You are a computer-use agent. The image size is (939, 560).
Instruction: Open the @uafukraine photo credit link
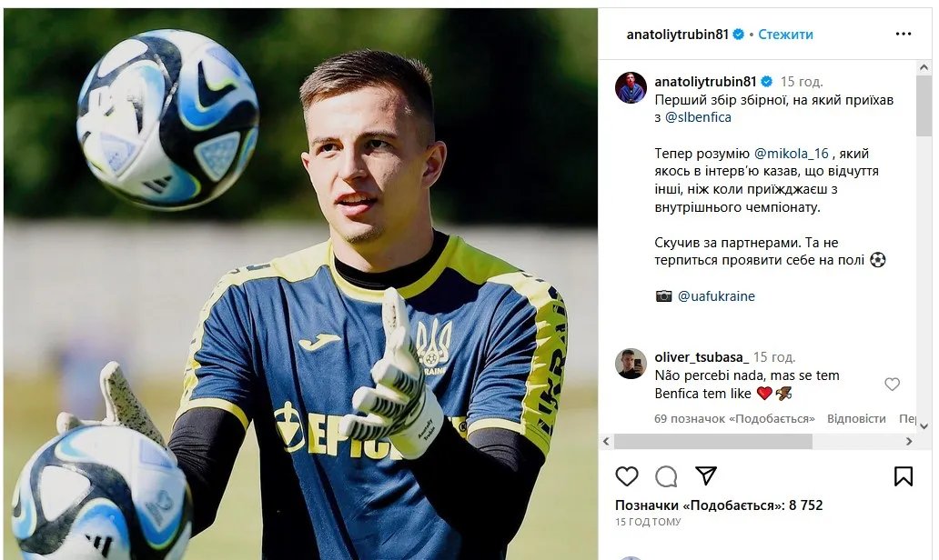[716, 296]
